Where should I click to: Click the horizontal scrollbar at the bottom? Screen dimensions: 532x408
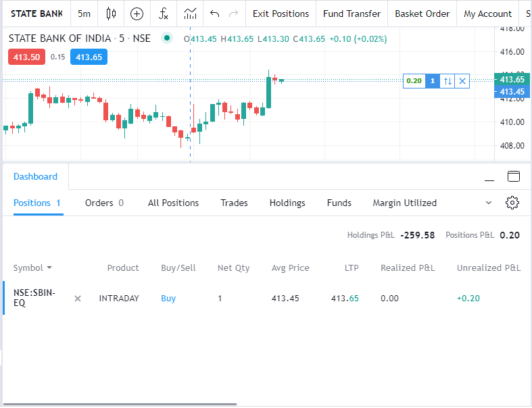pos(120,404)
